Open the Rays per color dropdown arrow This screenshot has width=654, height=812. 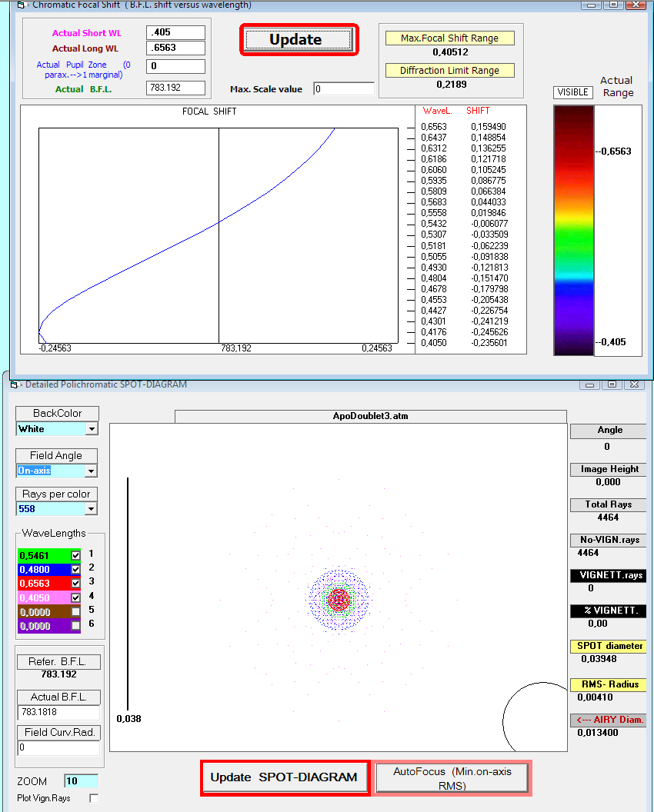[92, 508]
